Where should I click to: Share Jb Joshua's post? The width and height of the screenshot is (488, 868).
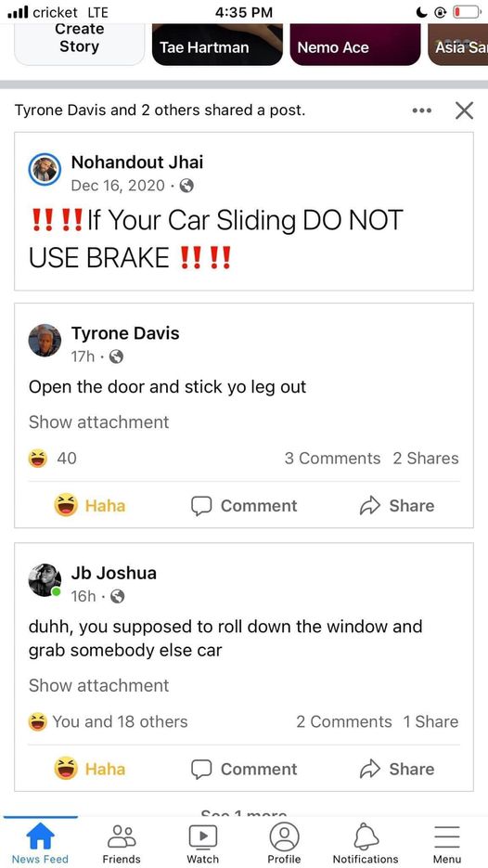click(397, 769)
